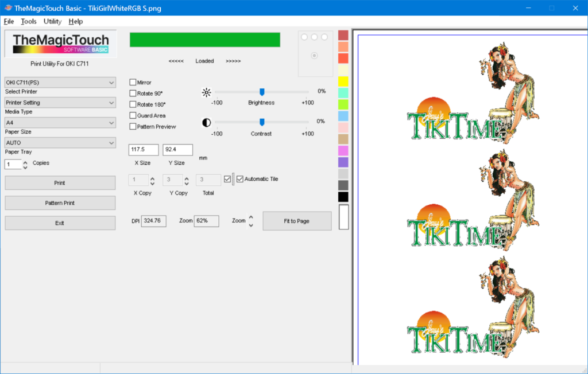Click the right arrows after Loaded
The image size is (588, 374).
(x=233, y=61)
